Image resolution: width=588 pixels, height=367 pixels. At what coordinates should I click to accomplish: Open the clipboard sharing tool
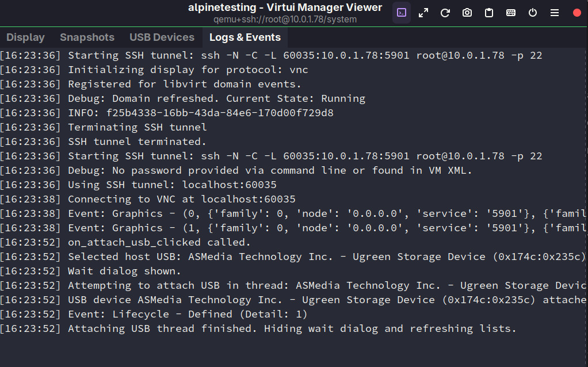pos(488,12)
